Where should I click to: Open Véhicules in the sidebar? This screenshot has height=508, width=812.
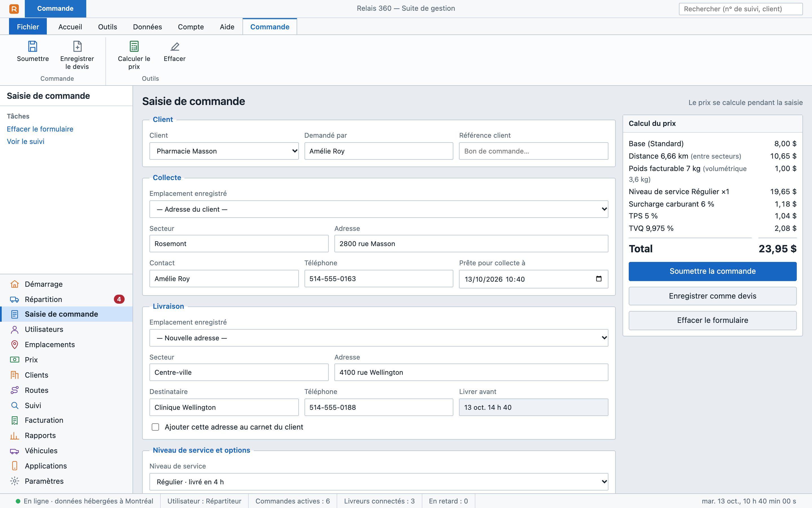[67, 450]
